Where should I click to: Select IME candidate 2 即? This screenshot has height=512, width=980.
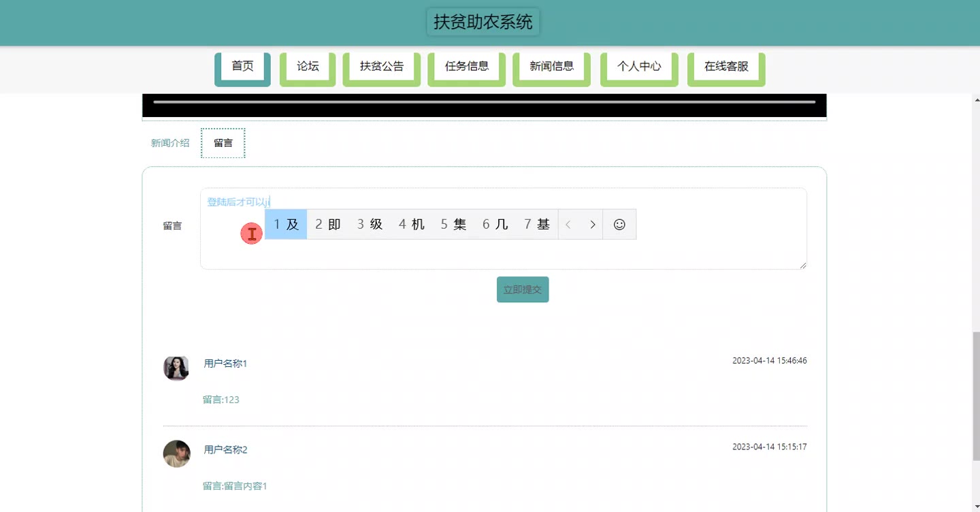click(x=328, y=225)
